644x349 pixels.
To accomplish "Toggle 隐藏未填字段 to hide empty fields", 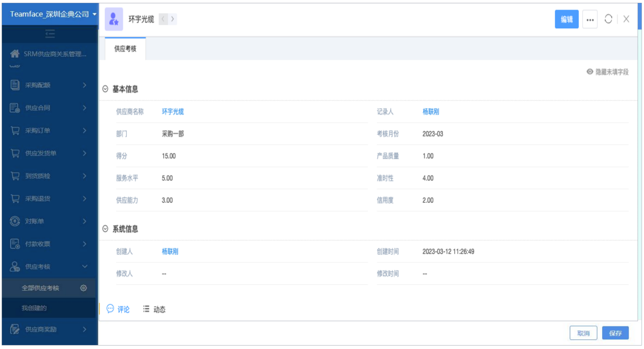I will (608, 72).
